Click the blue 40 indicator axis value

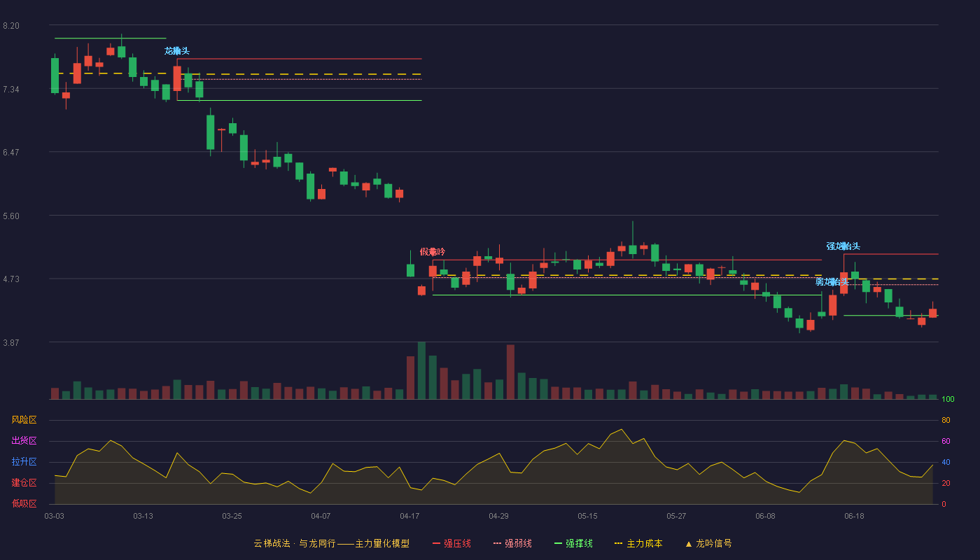(x=946, y=462)
